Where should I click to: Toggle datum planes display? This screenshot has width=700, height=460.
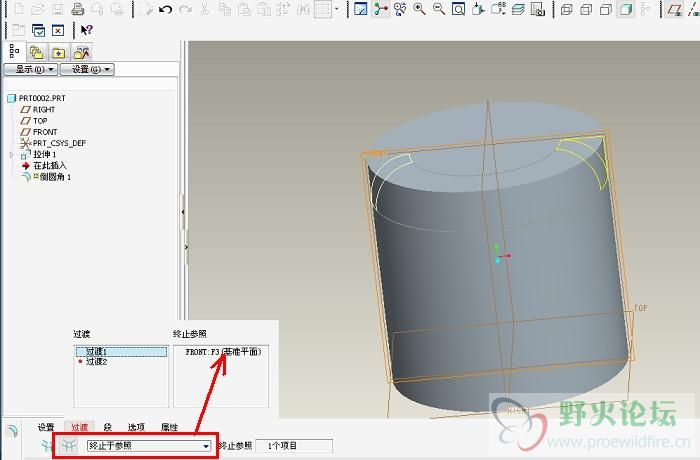click(x=674, y=8)
